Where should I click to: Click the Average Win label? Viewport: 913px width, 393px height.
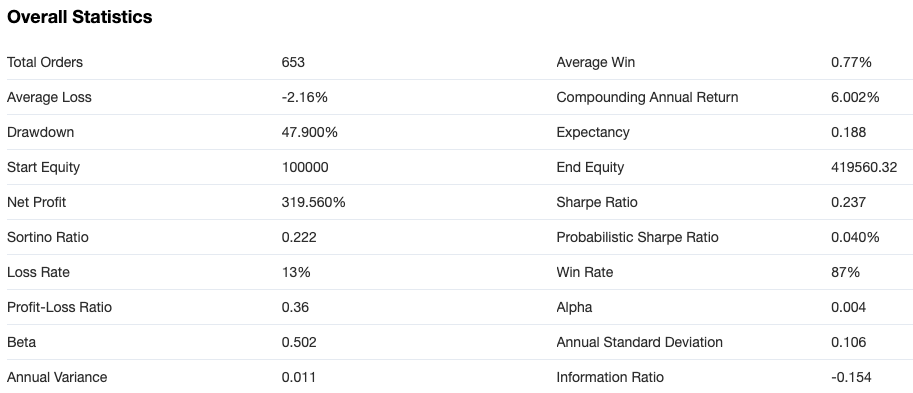click(x=596, y=62)
